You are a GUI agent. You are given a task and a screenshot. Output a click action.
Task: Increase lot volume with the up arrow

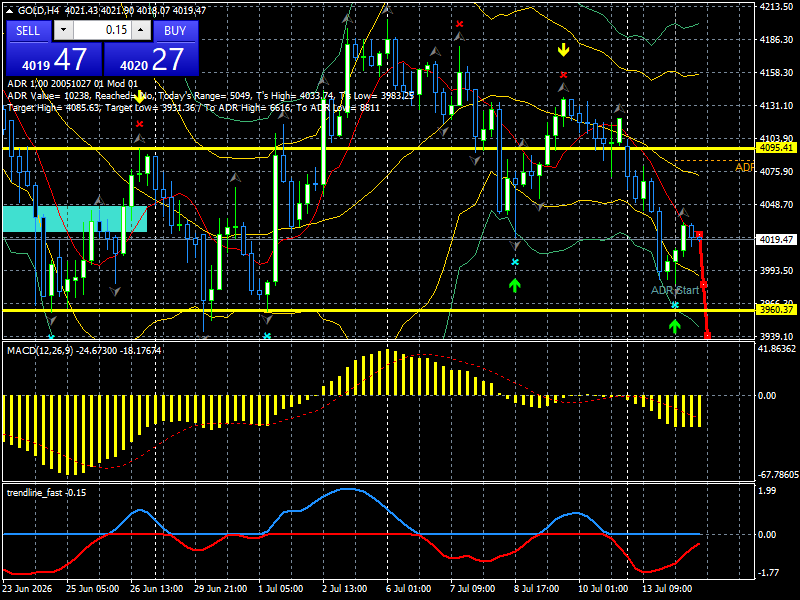[x=141, y=30]
